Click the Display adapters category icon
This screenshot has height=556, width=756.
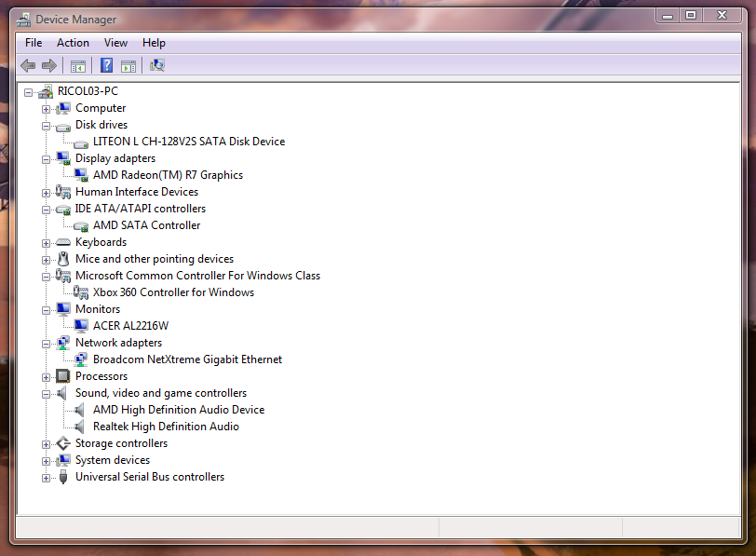coord(63,158)
